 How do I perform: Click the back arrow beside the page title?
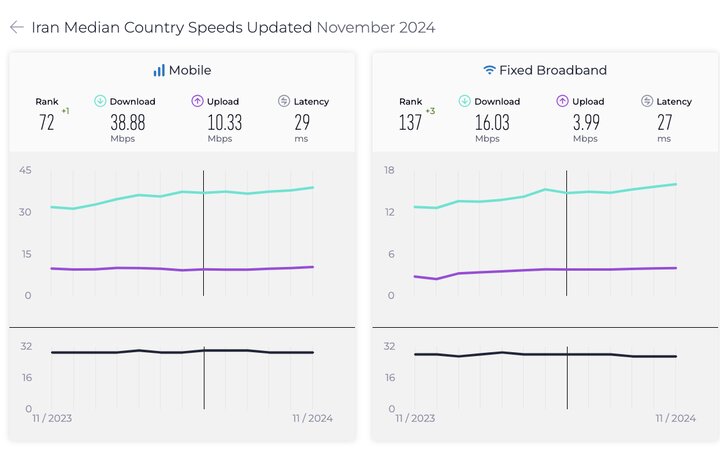(x=16, y=27)
